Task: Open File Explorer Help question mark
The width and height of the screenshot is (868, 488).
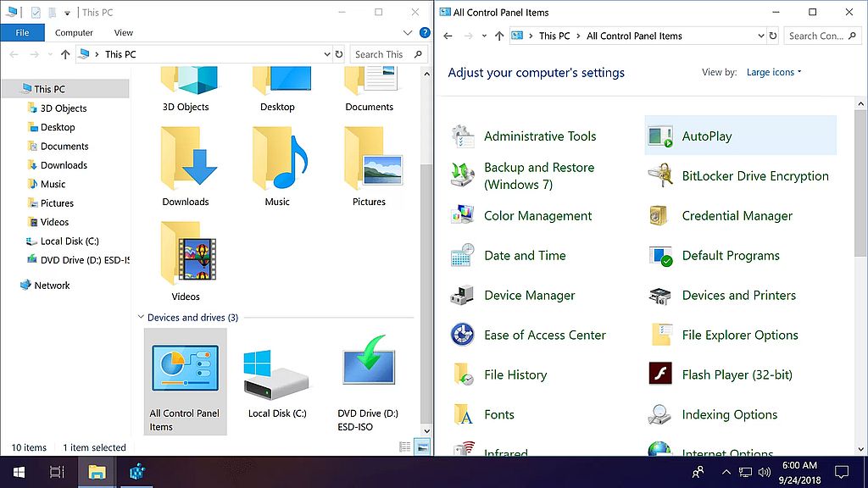Action: click(425, 33)
